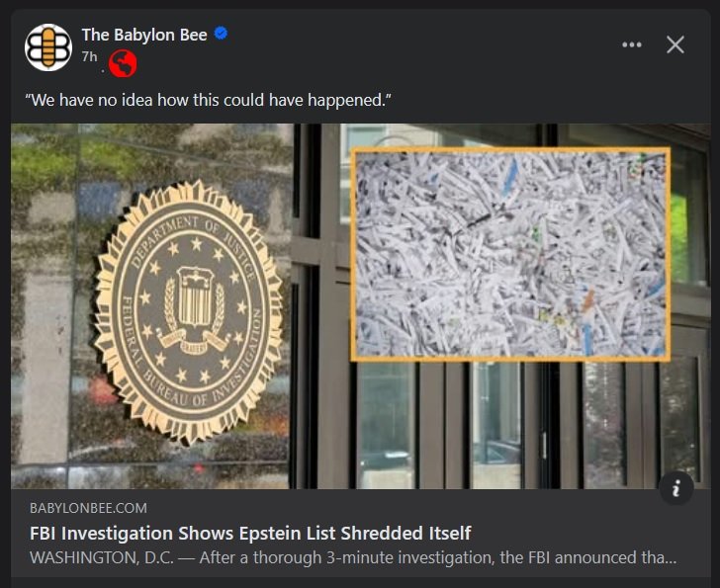The image size is (720, 588).
Task: Click the FBI seal in the preview image
Action: pyautogui.click(x=187, y=311)
